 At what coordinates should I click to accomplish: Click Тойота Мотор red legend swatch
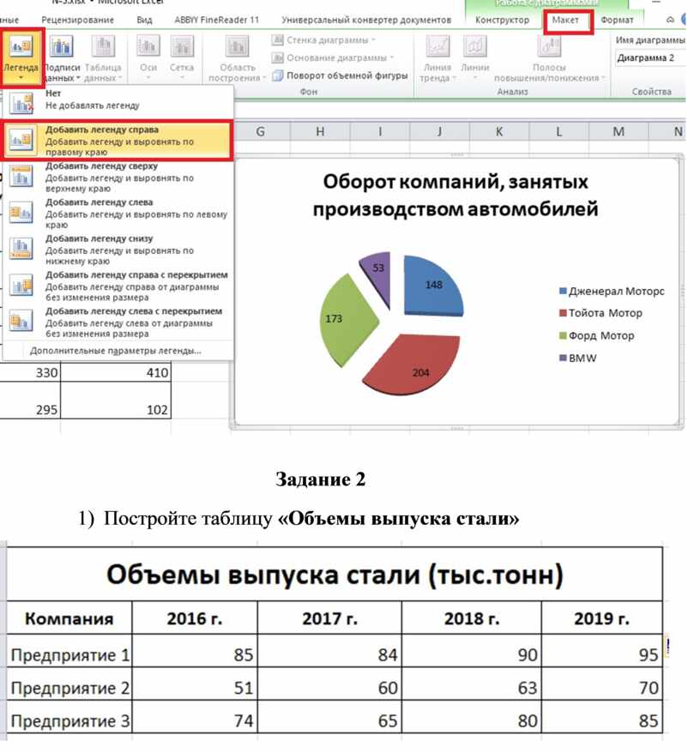[563, 313]
